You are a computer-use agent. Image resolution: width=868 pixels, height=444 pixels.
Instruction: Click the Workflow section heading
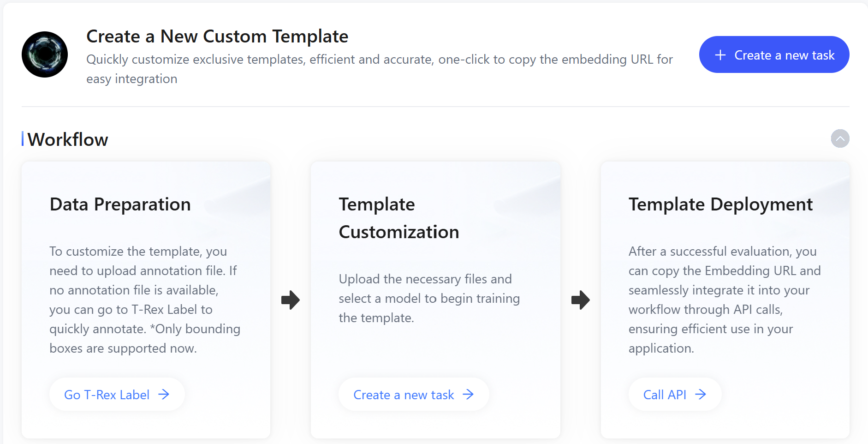coord(68,139)
